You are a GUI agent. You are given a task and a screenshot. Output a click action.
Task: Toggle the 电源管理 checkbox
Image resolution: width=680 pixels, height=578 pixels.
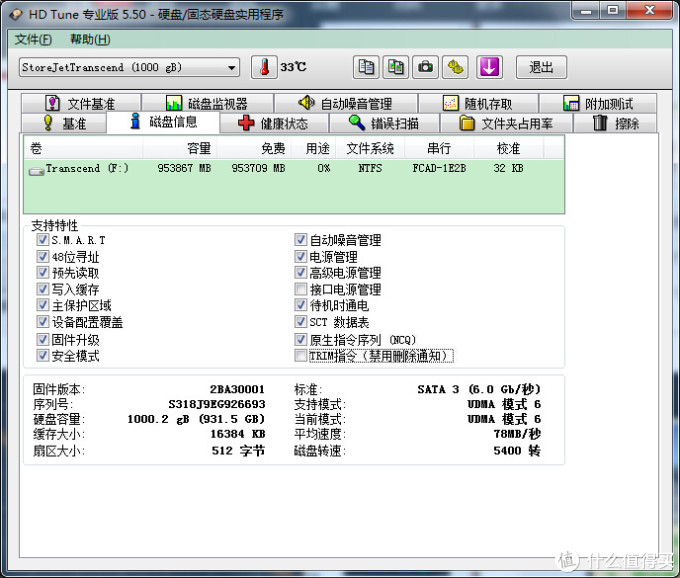(x=301, y=256)
